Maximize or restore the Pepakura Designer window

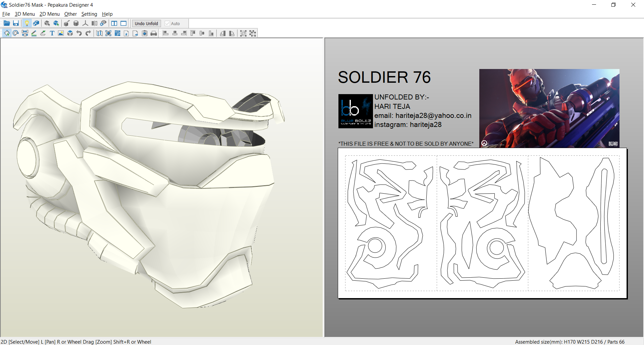[613, 5]
